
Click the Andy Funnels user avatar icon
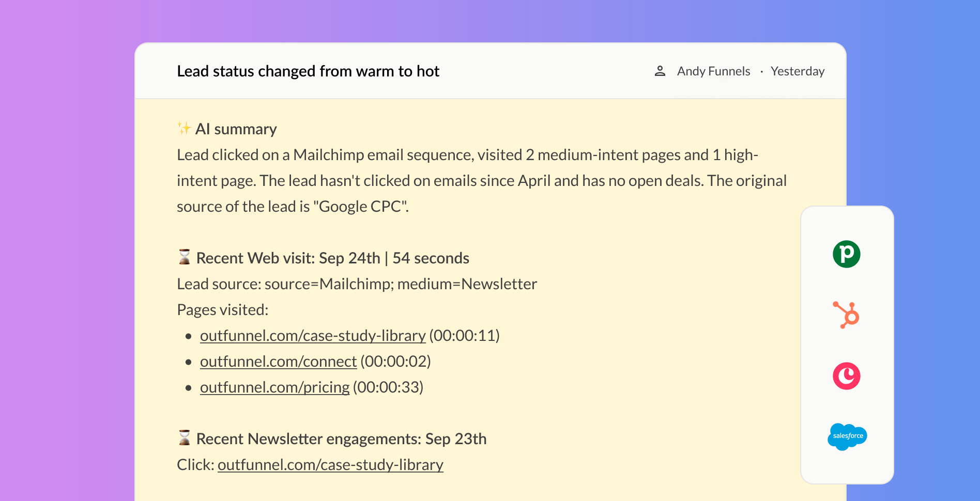pos(660,71)
